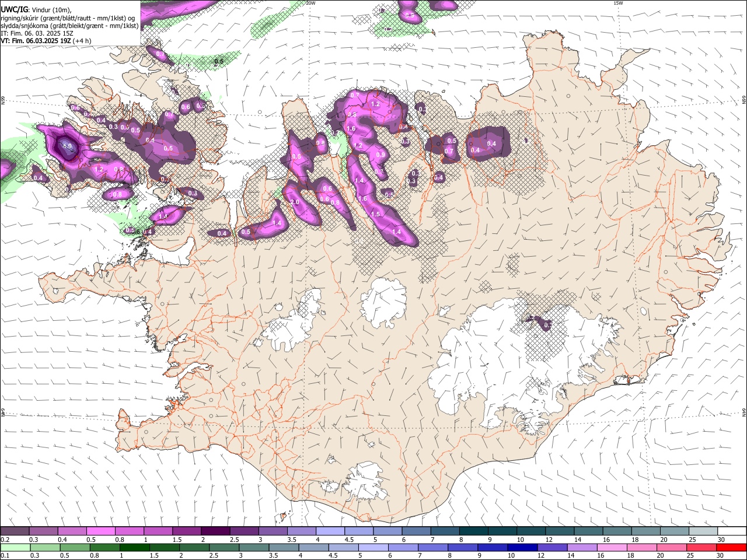Click the "0.2" label on the upper legend

click(x=5, y=540)
